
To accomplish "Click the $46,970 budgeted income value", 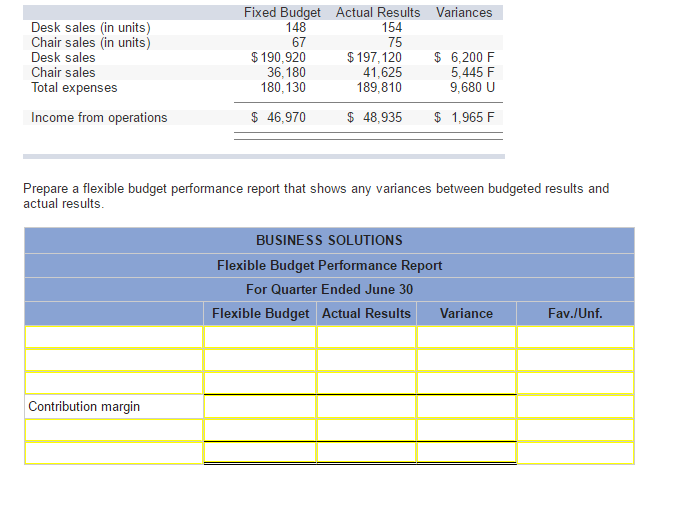I will 278,118.
